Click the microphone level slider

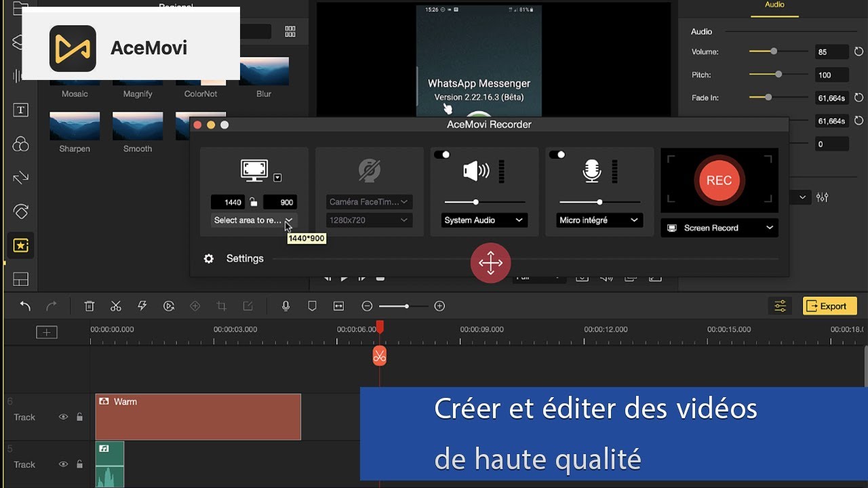(600, 202)
